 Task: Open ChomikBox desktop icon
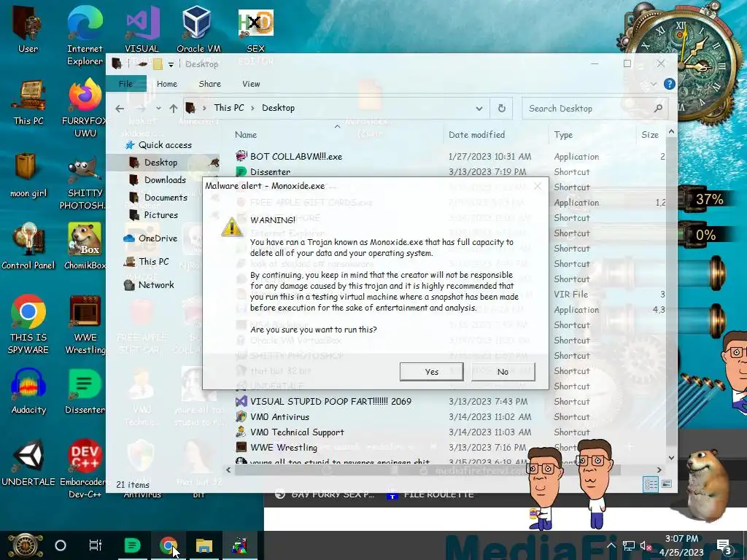85,246
